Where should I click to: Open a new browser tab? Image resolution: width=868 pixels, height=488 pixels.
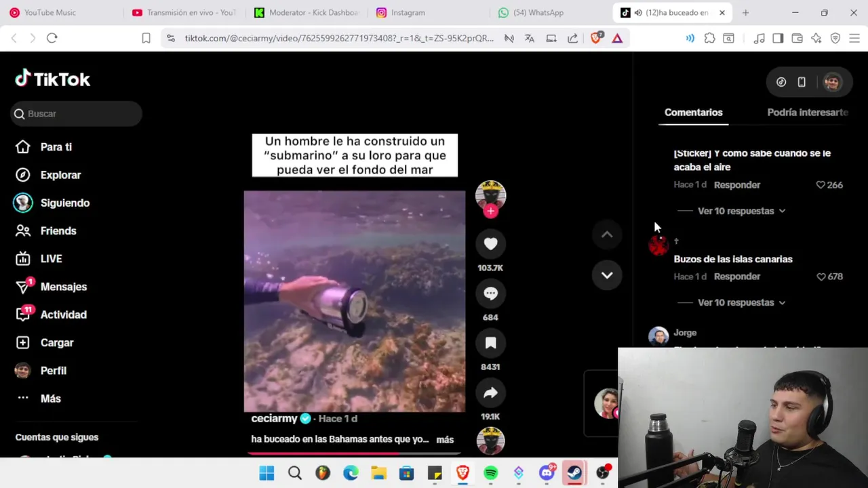(745, 13)
